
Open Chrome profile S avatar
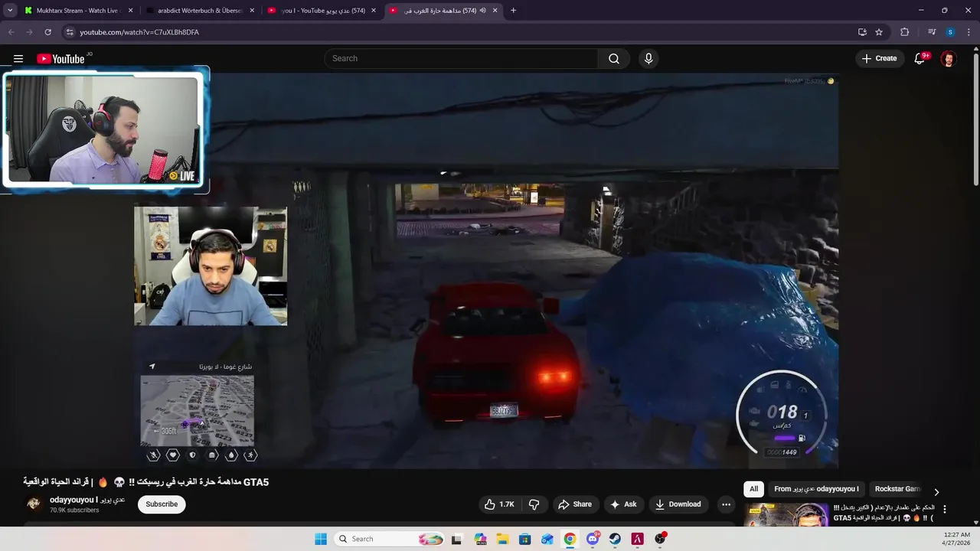click(950, 32)
